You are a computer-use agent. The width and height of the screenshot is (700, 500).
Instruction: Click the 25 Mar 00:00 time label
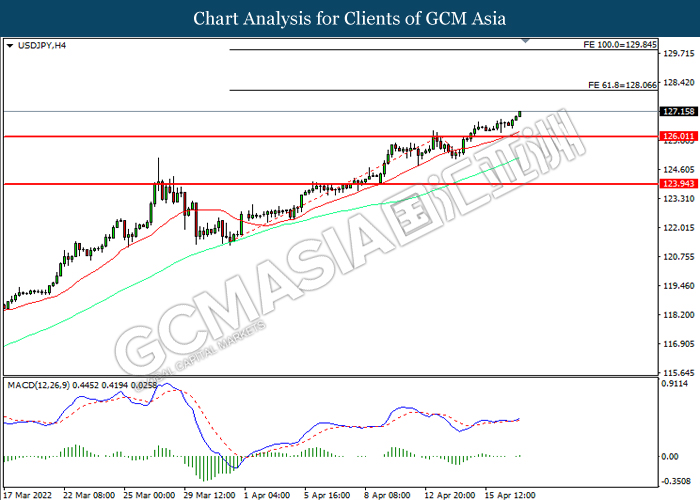[x=149, y=495]
